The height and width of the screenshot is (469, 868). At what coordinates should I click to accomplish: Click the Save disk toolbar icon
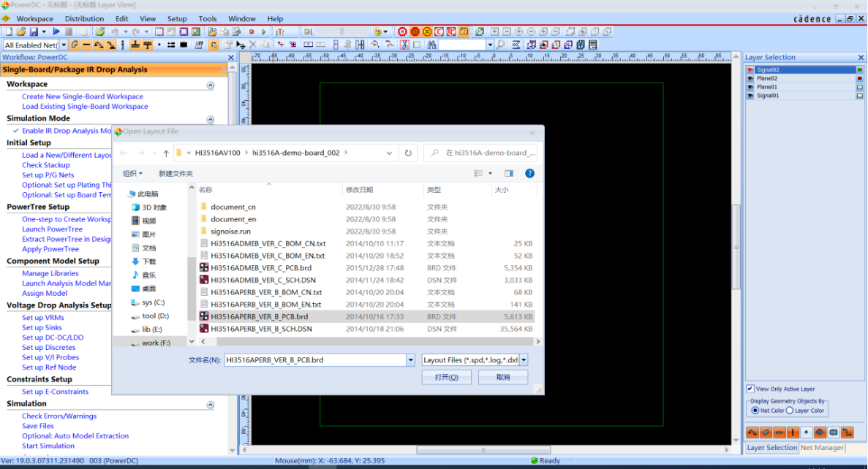34,31
